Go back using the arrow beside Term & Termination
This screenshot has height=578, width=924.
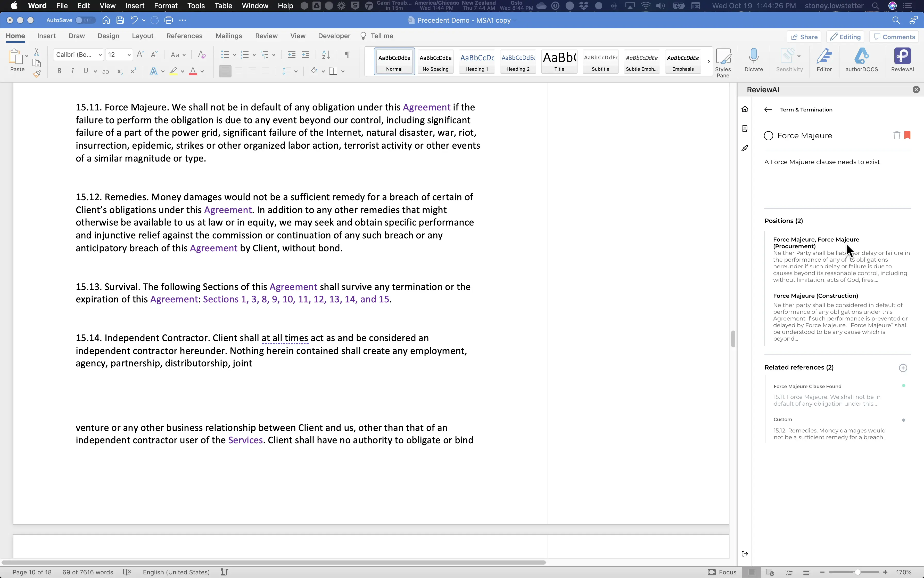(768, 110)
